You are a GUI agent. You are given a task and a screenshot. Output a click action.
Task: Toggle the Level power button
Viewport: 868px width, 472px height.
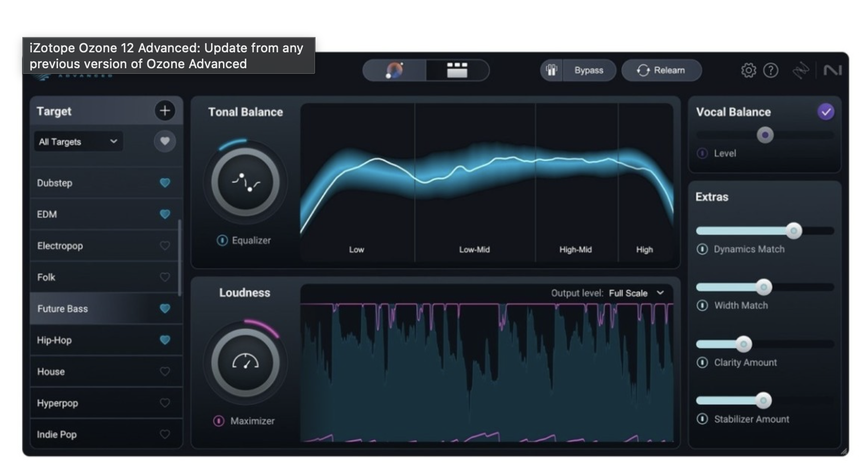pos(702,154)
